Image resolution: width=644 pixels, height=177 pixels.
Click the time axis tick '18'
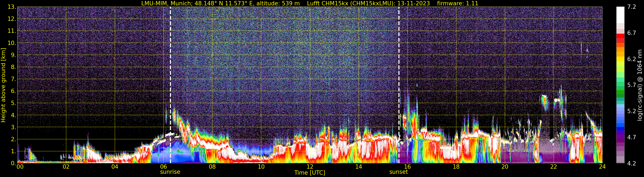pyautogui.click(x=456, y=166)
